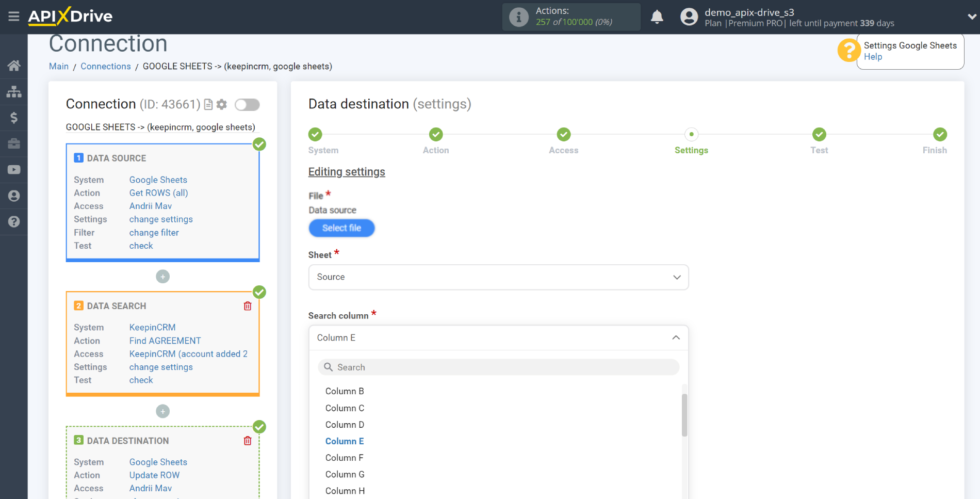Click change settings in Data Source
This screenshot has width=980, height=499.
161,219
